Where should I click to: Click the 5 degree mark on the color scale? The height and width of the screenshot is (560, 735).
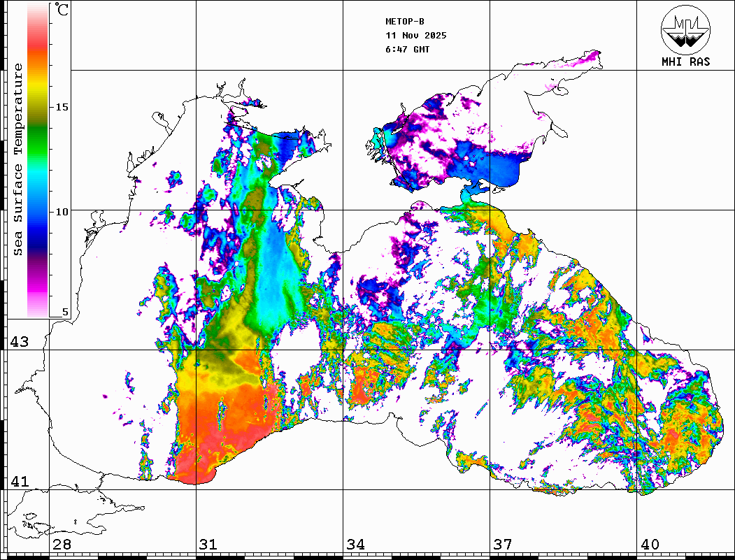66,313
